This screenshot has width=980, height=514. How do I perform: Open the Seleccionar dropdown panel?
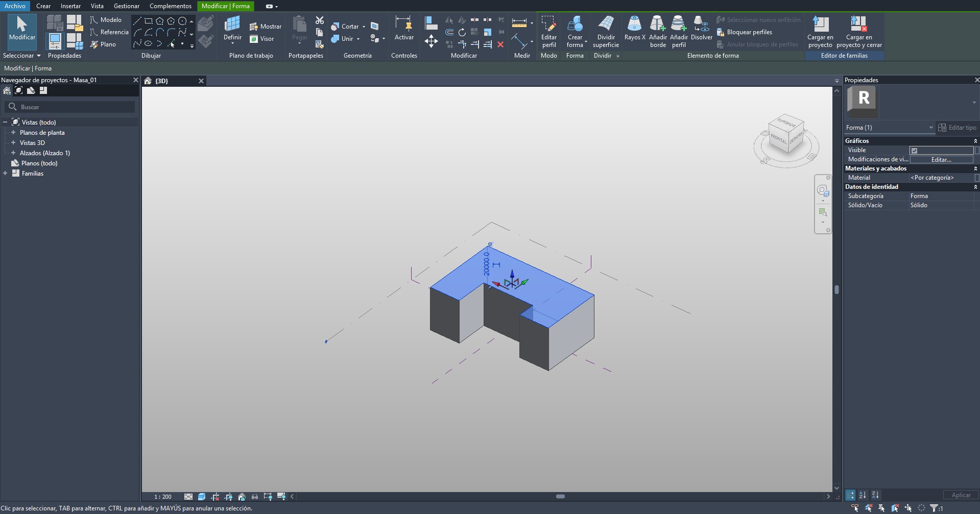click(21, 56)
